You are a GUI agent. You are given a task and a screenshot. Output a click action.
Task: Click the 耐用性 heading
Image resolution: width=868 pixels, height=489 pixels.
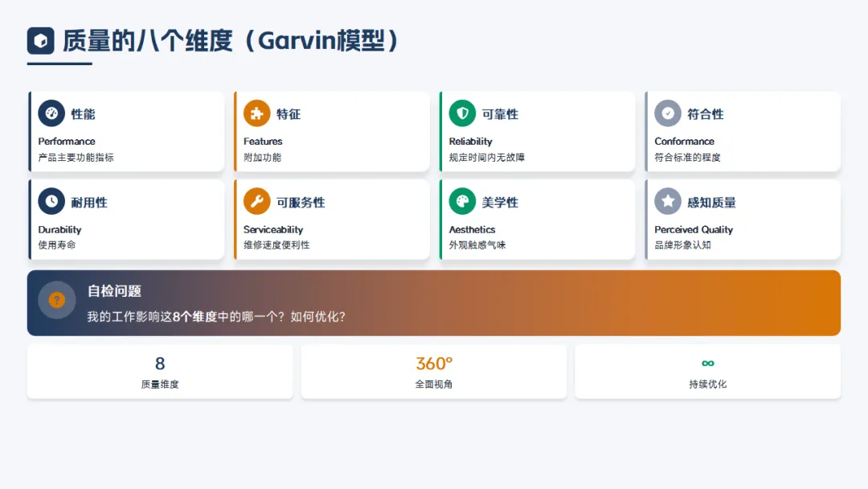(x=89, y=202)
